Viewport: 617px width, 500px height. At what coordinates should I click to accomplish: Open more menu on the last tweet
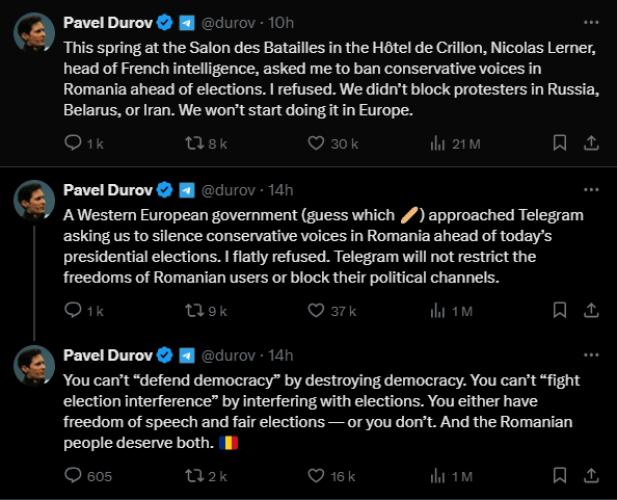click(x=591, y=355)
